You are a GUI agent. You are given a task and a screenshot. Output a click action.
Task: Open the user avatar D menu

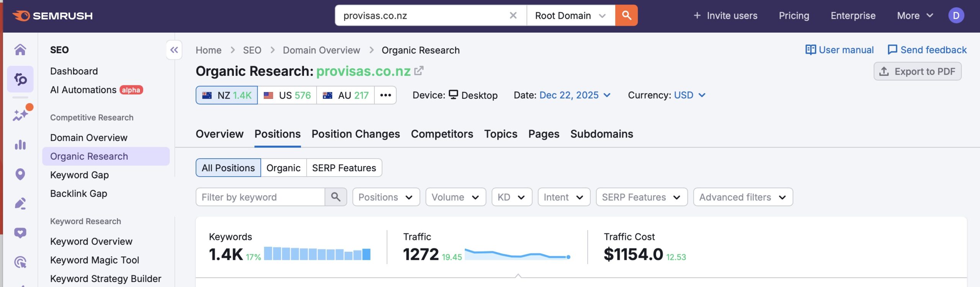956,16
